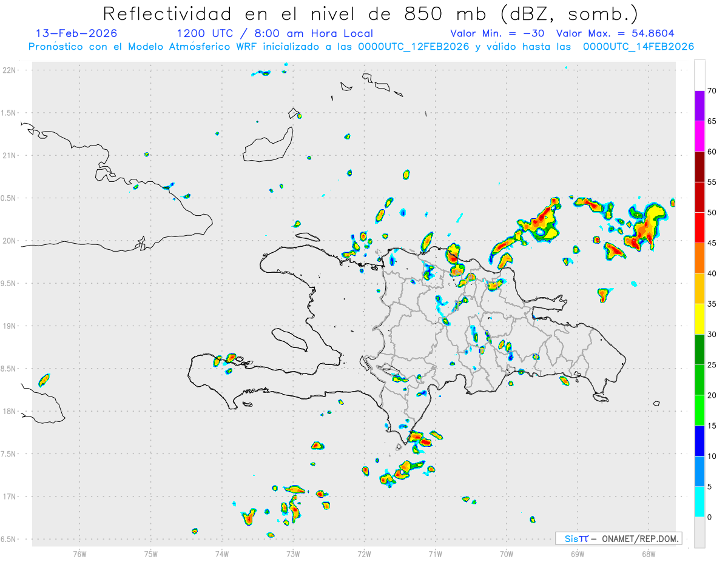Click the gray colorbar segment below 0

699,532
